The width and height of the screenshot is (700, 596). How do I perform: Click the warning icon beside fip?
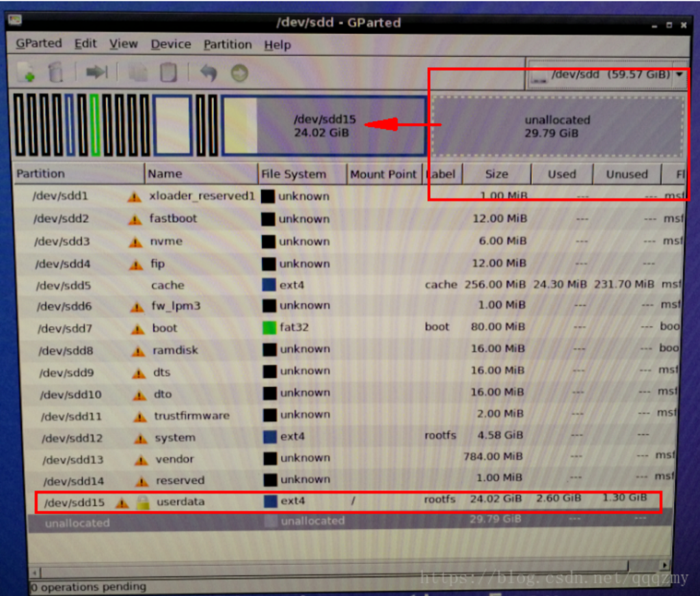click(136, 265)
